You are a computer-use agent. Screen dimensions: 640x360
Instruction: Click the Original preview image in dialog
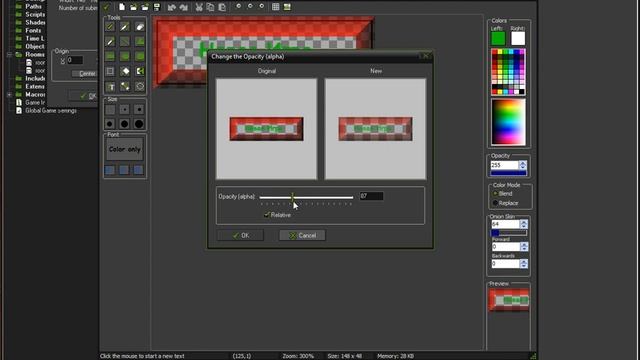267,129
